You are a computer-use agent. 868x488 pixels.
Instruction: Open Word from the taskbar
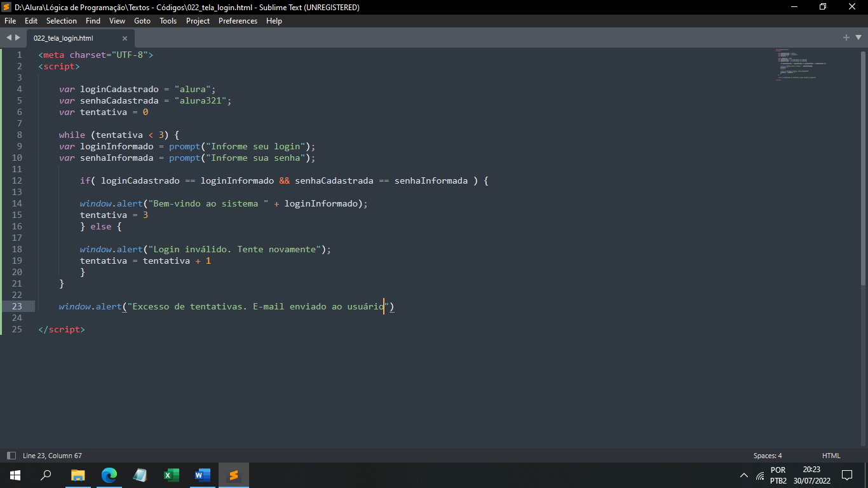tap(202, 475)
